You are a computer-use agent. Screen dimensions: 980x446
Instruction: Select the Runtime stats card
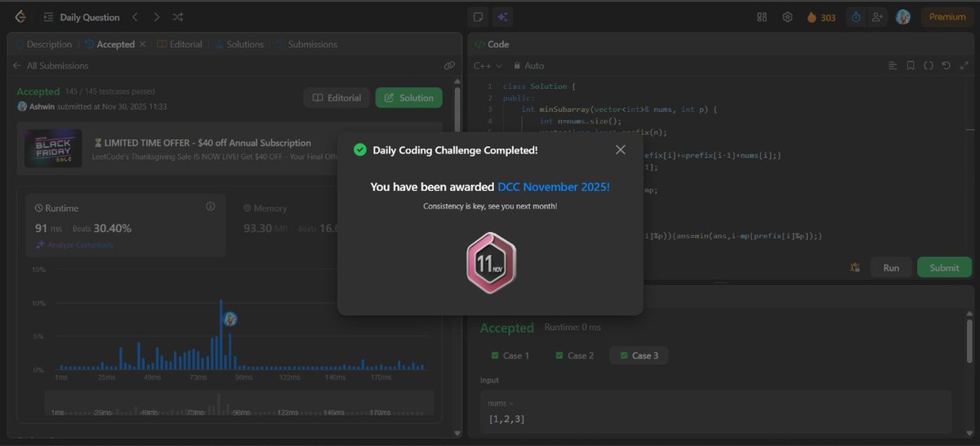126,226
